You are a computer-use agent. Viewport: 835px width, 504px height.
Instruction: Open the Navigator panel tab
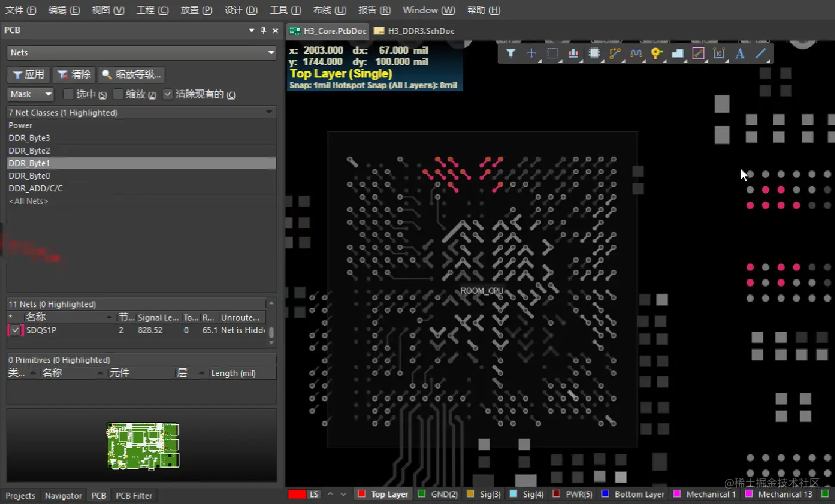pyautogui.click(x=63, y=496)
